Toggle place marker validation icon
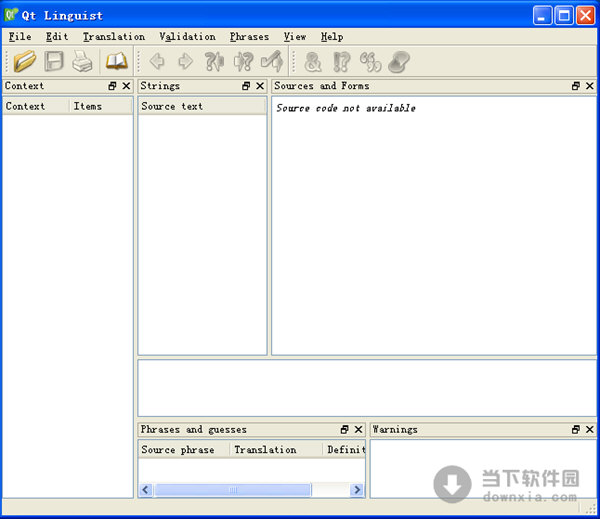This screenshot has width=600, height=519. pos(399,62)
